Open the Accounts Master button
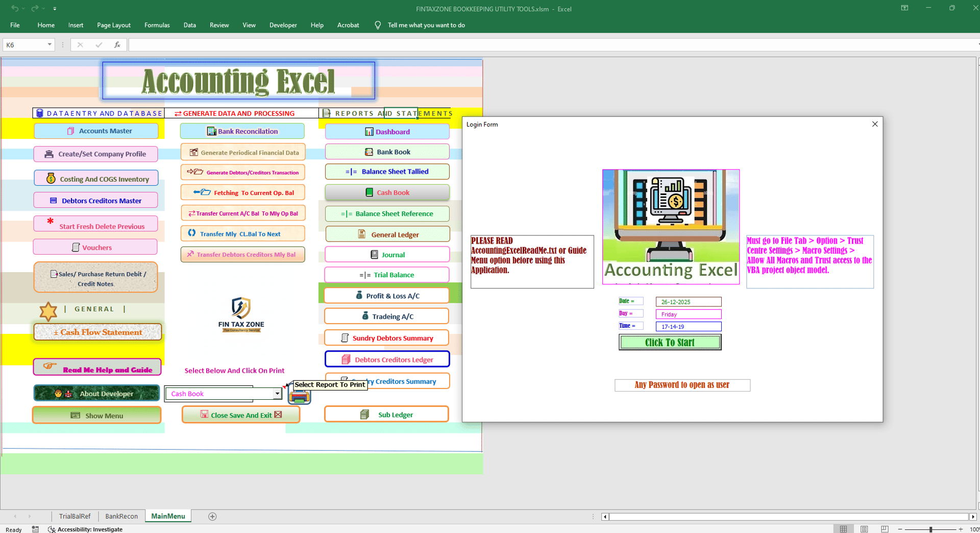 [x=96, y=131]
